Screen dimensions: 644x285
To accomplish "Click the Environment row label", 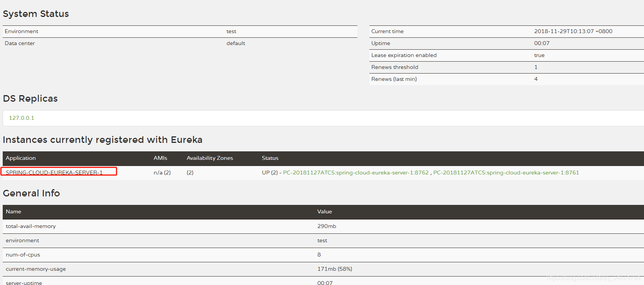I will point(22,31).
